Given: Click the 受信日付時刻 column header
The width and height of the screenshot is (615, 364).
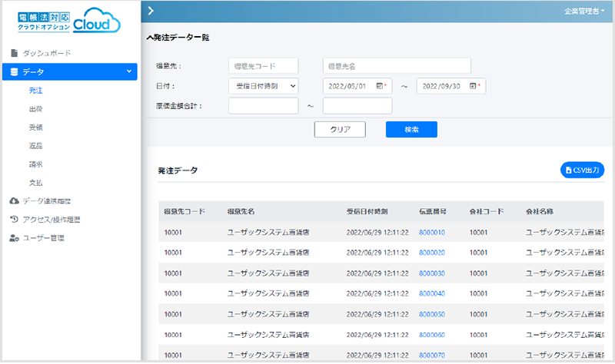Looking at the screenshot, I should [367, 212].
